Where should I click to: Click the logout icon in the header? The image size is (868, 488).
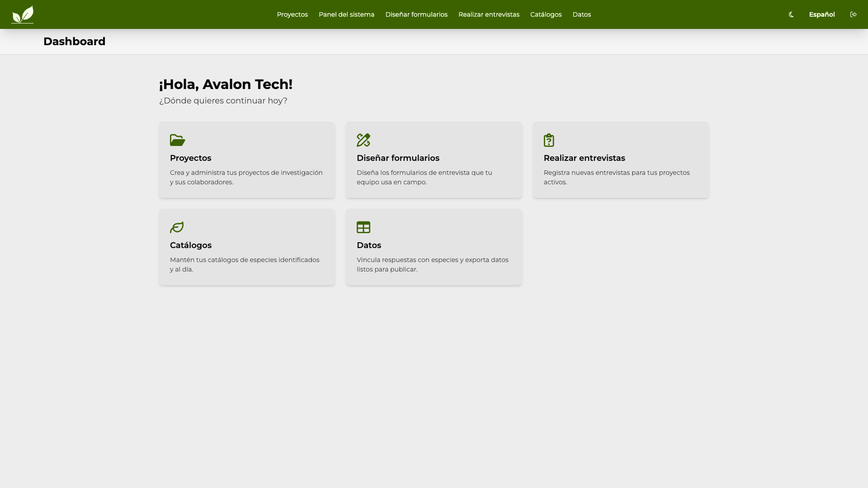coord(854,14)
